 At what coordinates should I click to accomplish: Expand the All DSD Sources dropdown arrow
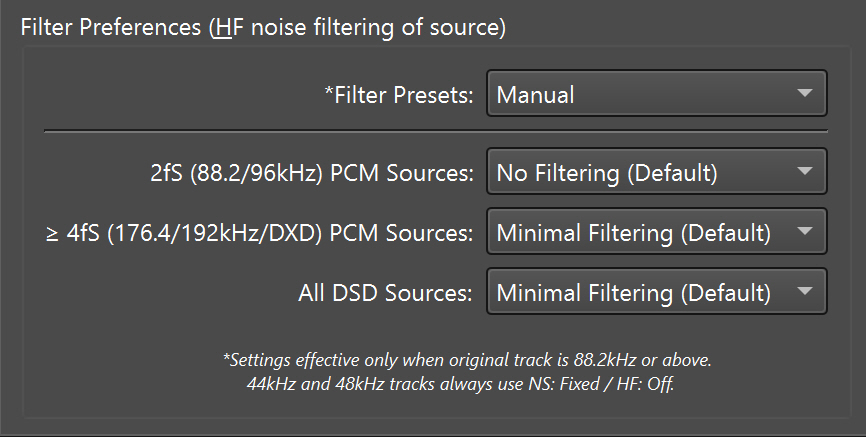[x=805, y=293]
